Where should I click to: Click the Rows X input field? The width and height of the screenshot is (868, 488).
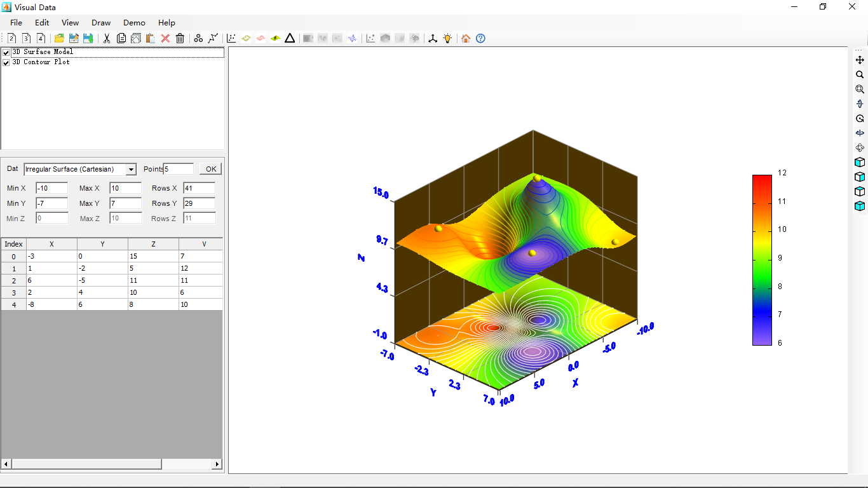coord(199,188)
